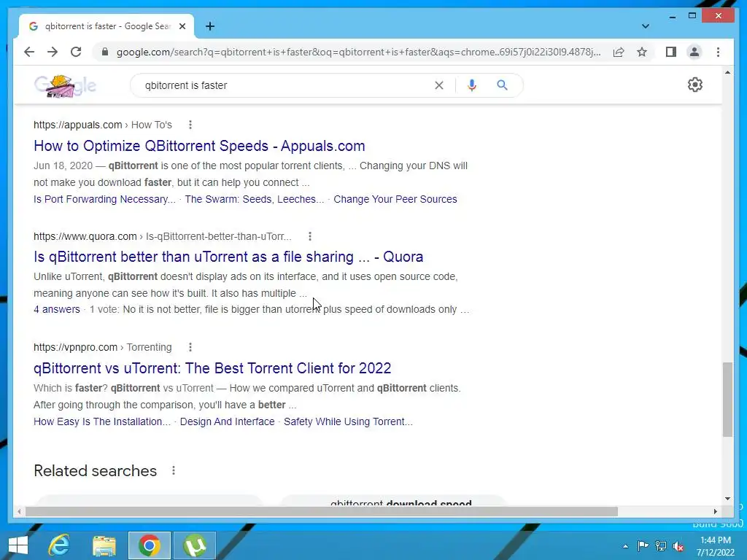The width and height of the screenshot is (747, 560).
Task: Open the clock showing 1:44 PM
Action: click(x=716, y=546)
